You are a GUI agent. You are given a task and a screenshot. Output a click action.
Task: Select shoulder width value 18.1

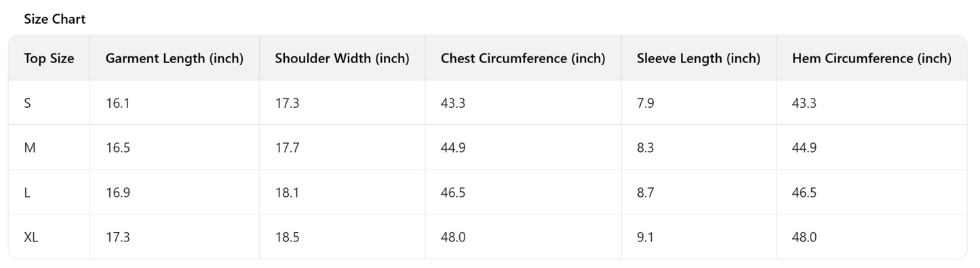coord(287,193)
